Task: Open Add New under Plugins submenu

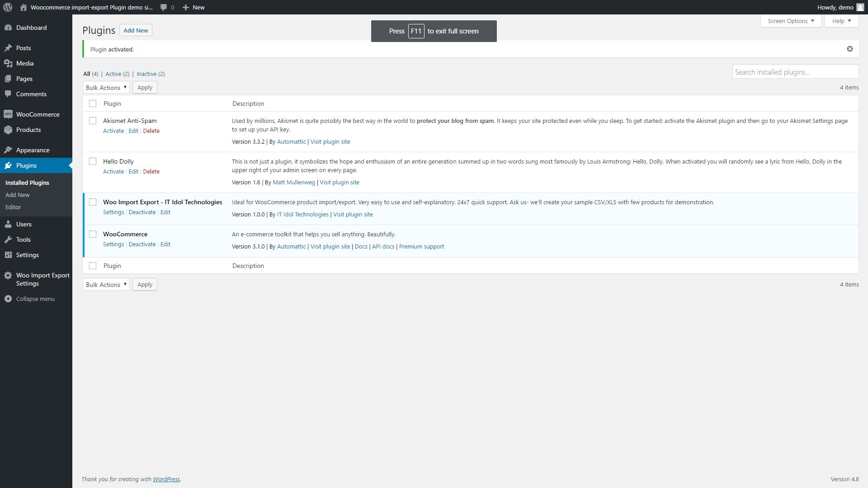Action: point(17,195)
